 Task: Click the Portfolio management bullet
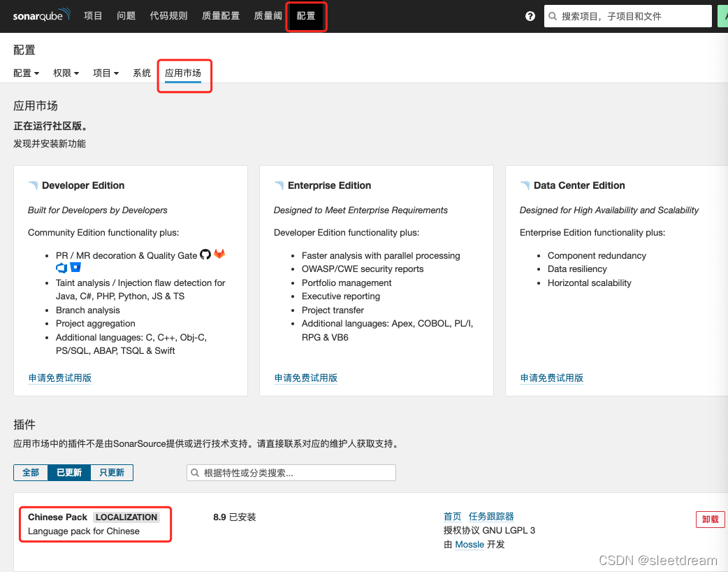tap(347, 283)
